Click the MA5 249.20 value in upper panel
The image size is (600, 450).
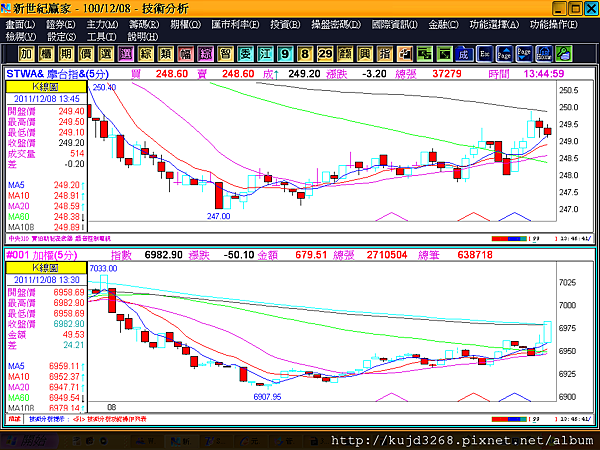click(x=69, y=185)
